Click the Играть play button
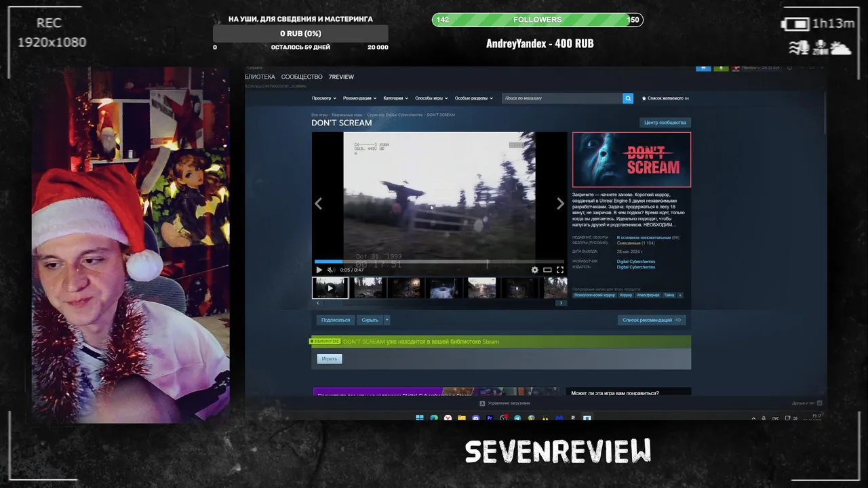Screen dimensions: 868x488 330,359
